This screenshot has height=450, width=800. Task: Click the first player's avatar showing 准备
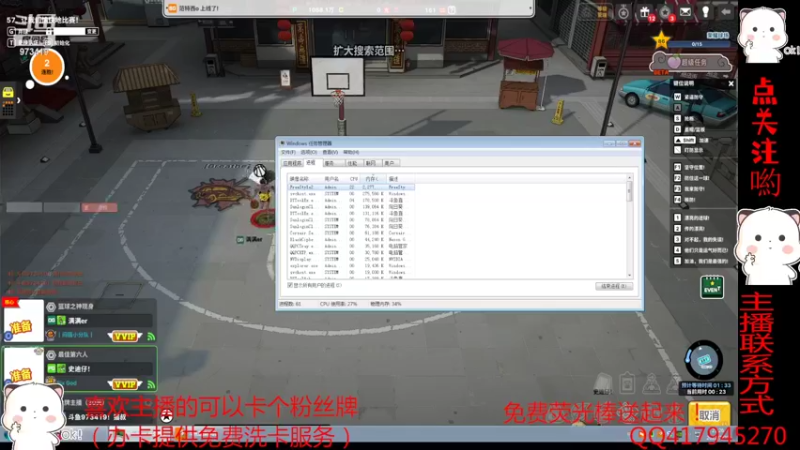[x=23, y=320]
